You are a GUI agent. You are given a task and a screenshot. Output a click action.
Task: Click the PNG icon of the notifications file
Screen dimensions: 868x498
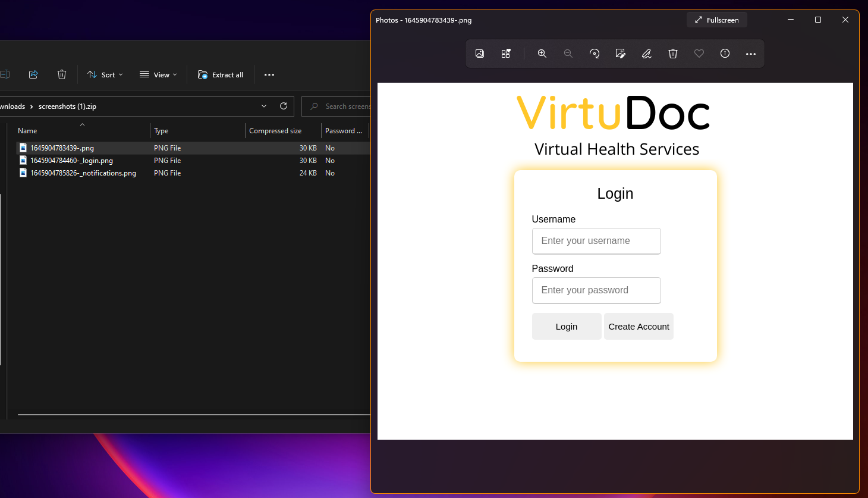click(23, 173)
